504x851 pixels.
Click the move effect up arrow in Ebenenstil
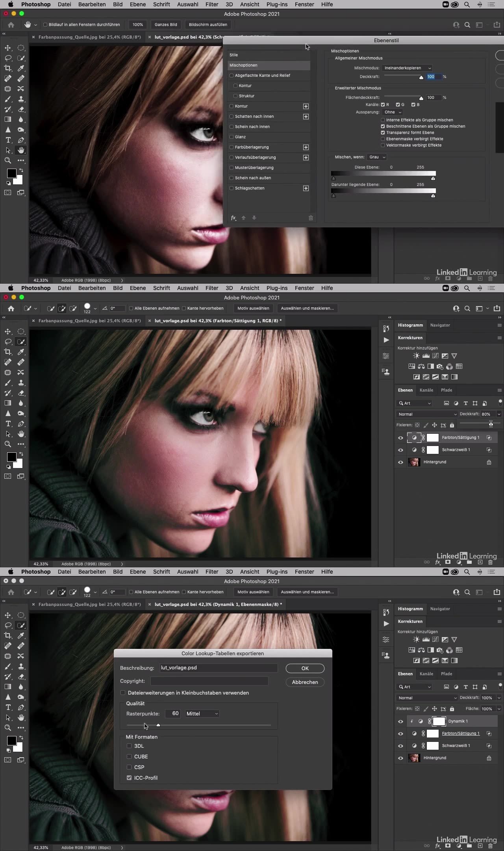[x=243, y=218]
